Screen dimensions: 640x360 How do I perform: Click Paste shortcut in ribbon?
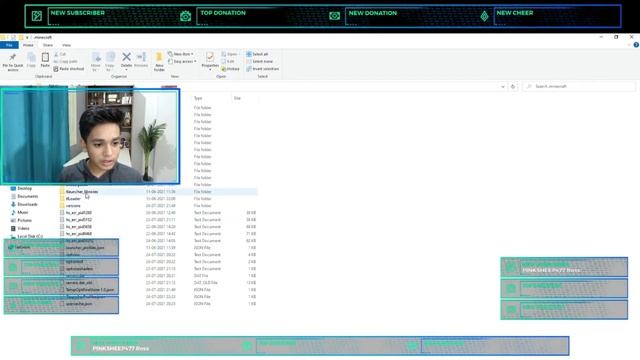pyautogui.click(x=69, y=69)
